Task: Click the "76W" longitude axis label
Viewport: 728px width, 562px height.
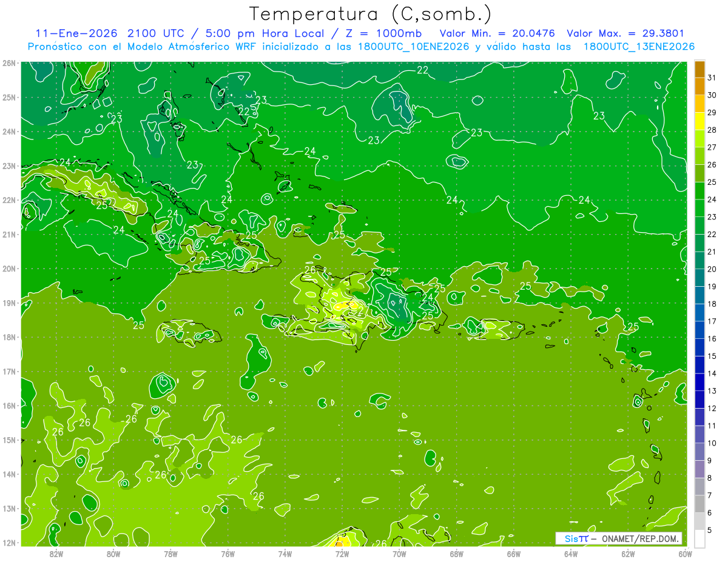Action: 227,553
